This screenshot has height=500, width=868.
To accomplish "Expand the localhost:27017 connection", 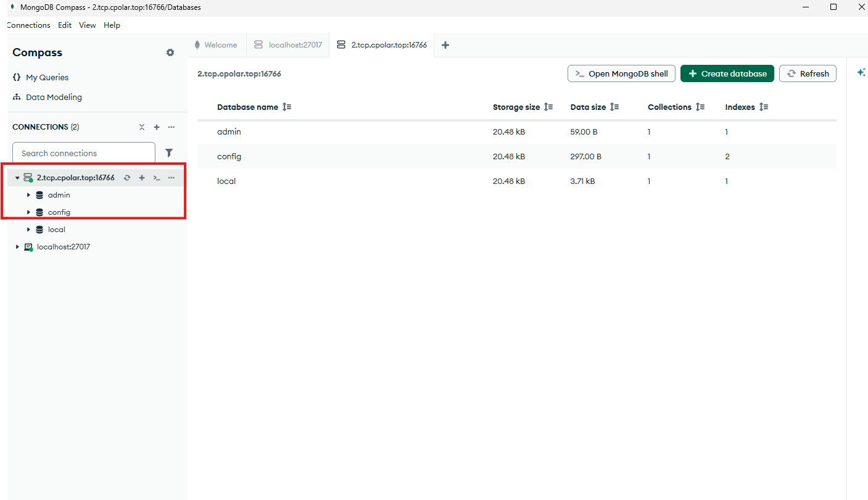I will point(17,247).
